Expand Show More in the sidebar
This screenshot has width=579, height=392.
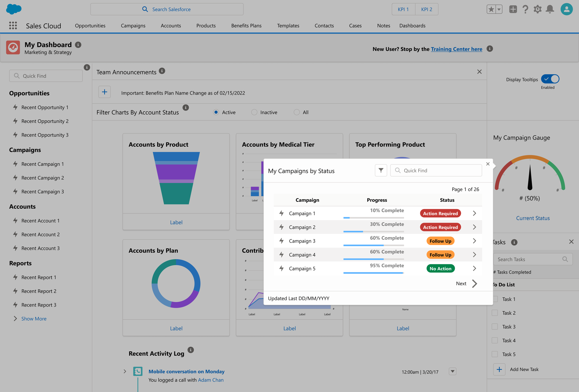[34, 319]
